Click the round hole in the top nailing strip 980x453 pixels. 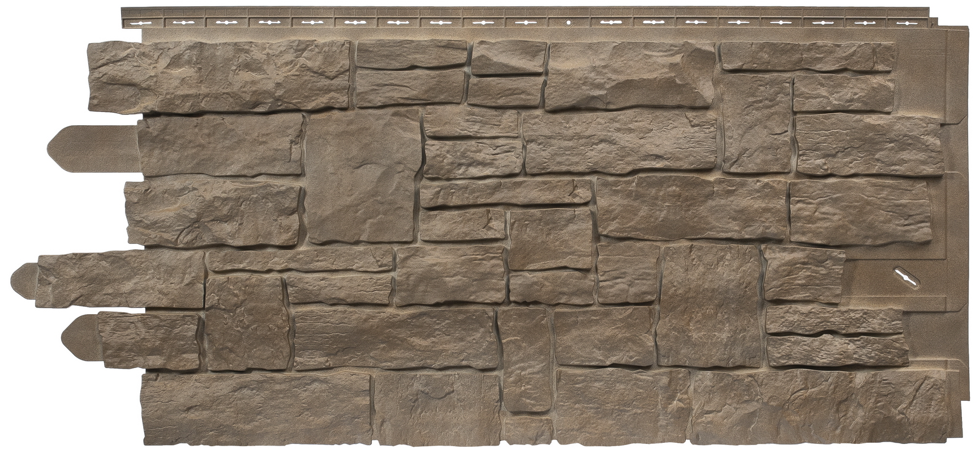coord(569,23)
